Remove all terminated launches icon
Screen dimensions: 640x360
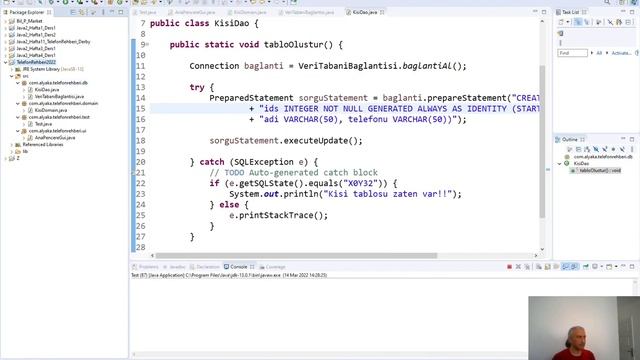click(527, 267)
